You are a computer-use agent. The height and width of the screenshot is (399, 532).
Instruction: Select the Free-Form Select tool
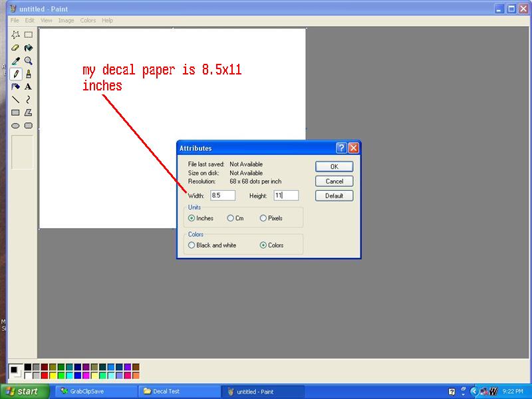(15, 35)
